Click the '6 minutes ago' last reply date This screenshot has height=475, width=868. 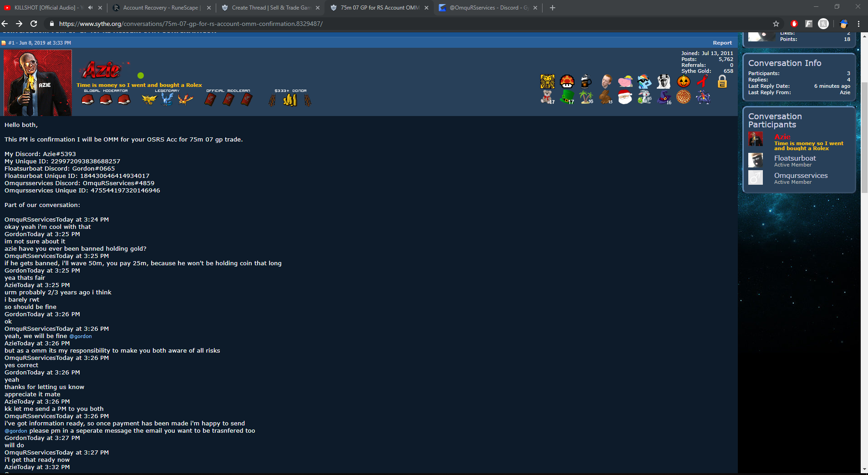tap(832, 86)
